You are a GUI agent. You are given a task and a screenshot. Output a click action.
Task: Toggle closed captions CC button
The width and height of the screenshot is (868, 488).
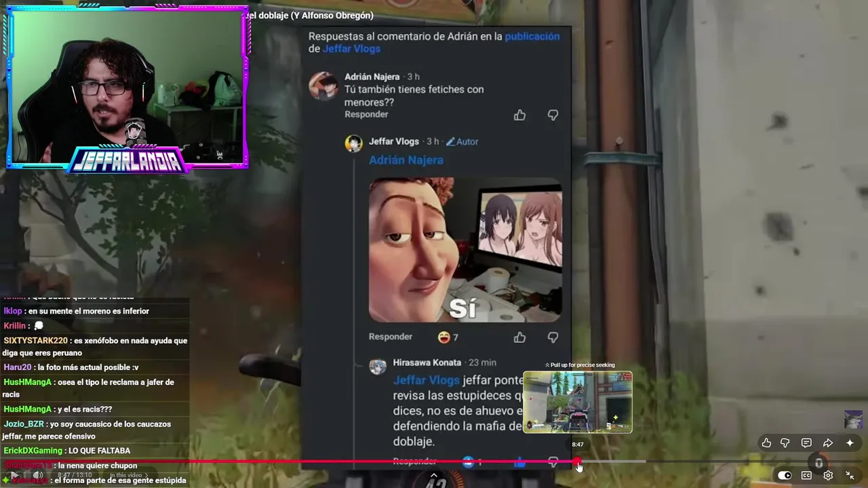[806, 475]
